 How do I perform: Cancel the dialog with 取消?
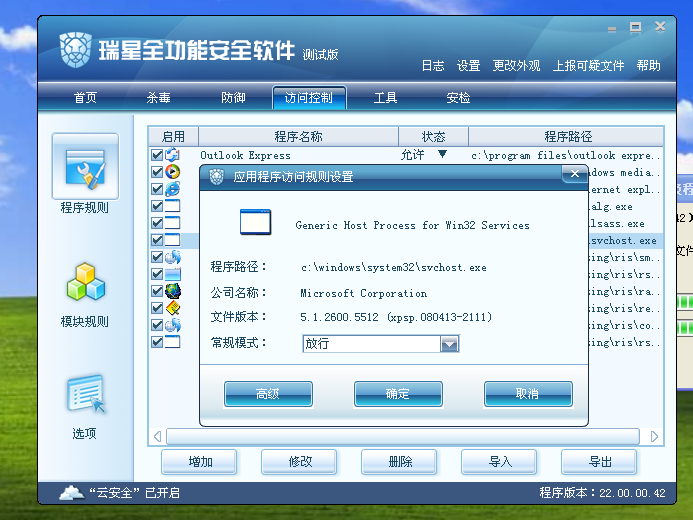[x=528, y=394]
